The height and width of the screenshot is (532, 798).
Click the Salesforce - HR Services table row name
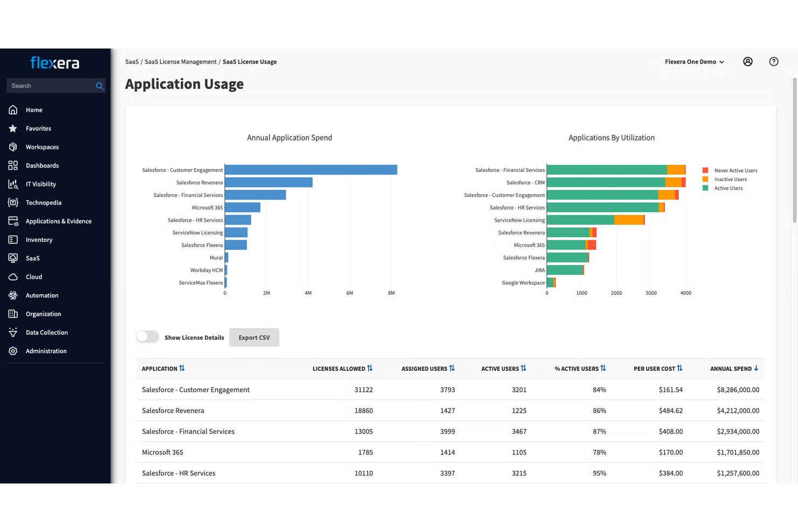click(x=178, y=473)
